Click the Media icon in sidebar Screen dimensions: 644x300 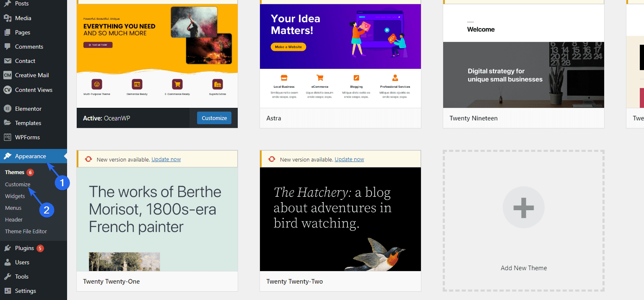8,18
